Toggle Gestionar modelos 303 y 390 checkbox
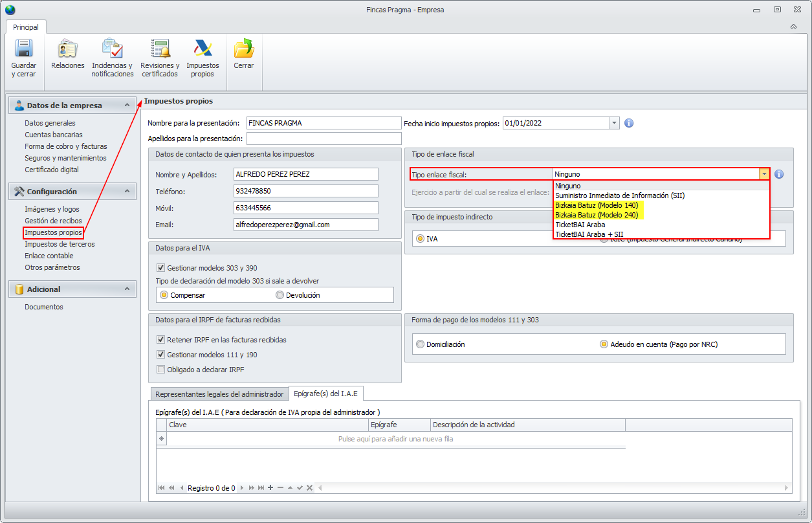Viewport: 812px width, 523px height. [161, 268]
